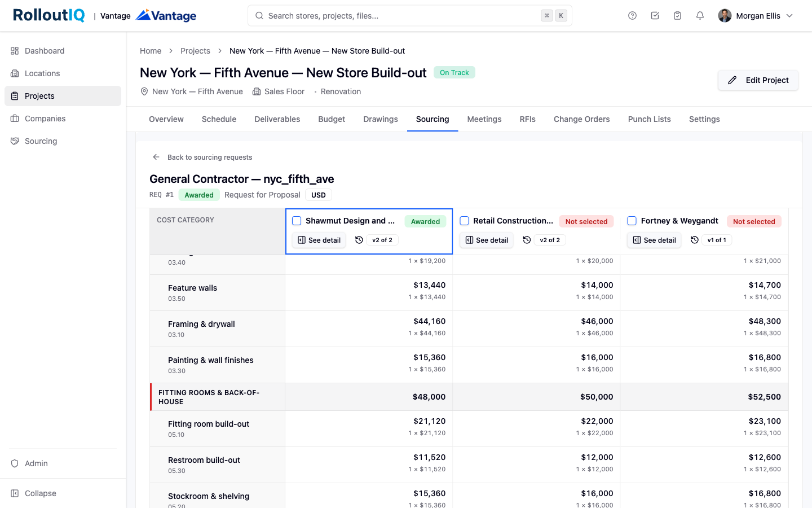812x508 pixels.
Task: Go to Projects breadcrumb
Action: point(195,51)
